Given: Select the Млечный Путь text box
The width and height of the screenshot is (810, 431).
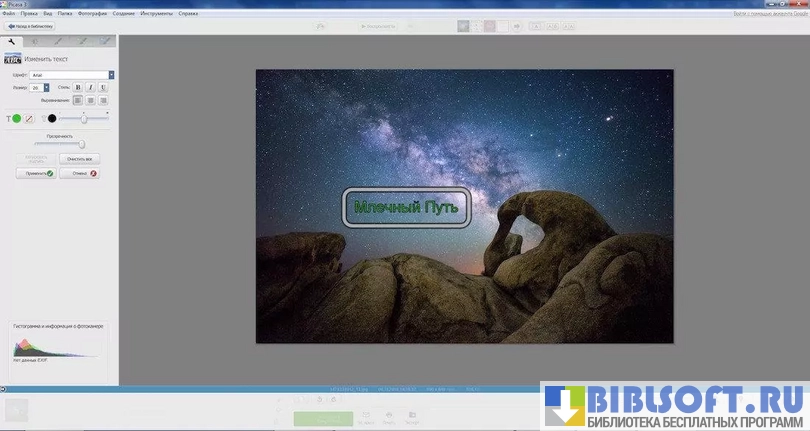Looking at the screenshot, I should tap(405, 208).
